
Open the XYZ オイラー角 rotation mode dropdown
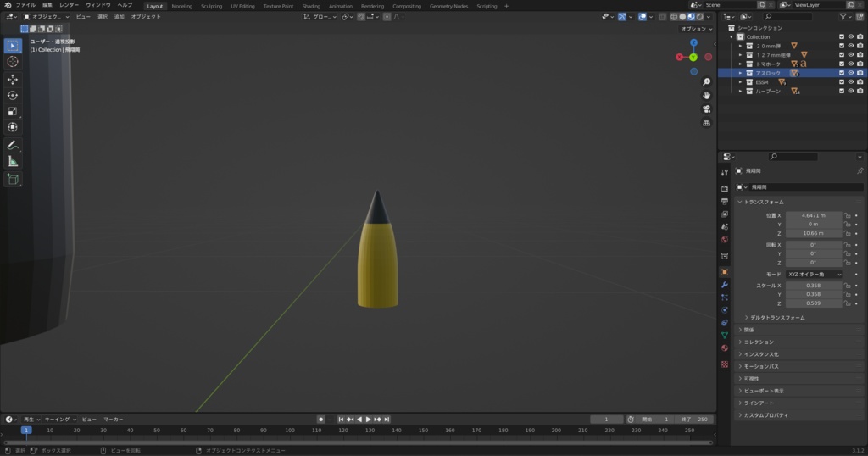tap(814, 275)
